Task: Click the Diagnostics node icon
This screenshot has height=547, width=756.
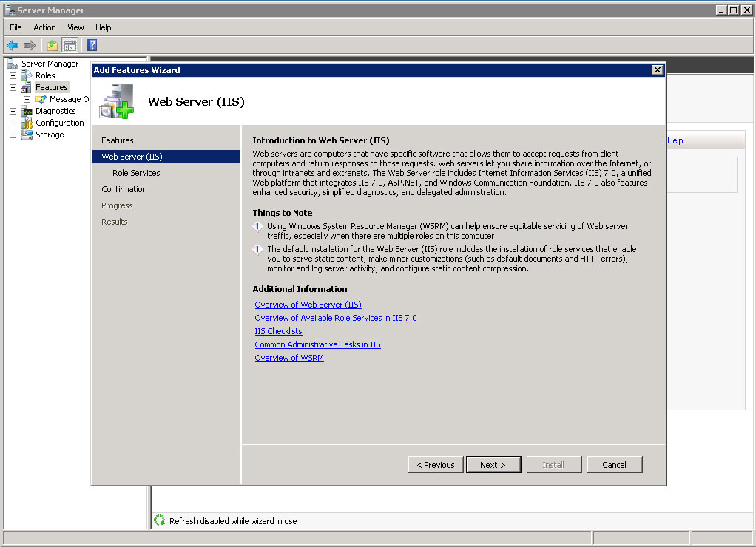Action: 27,111
